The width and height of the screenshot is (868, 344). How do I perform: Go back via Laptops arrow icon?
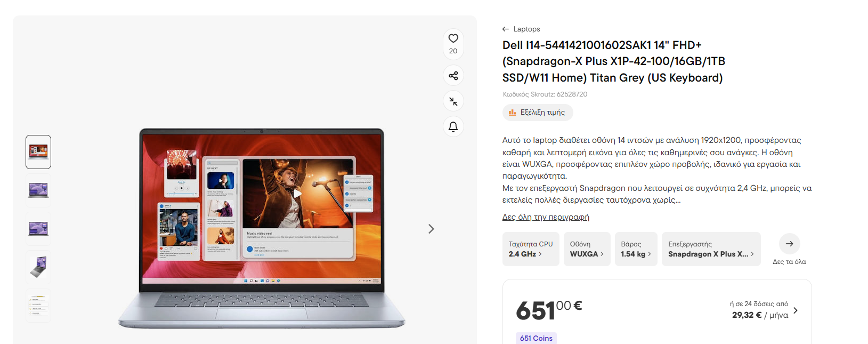[x=505, y=29]
